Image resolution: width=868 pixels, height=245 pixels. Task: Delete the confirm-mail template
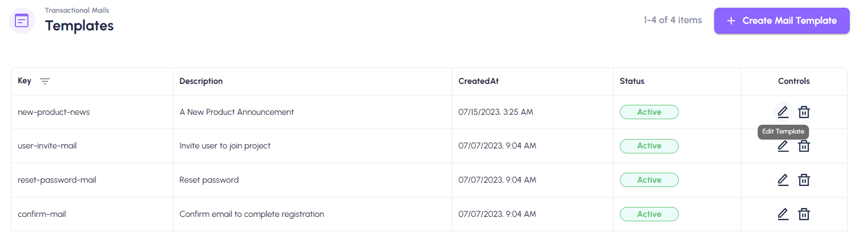pos(804,214)
